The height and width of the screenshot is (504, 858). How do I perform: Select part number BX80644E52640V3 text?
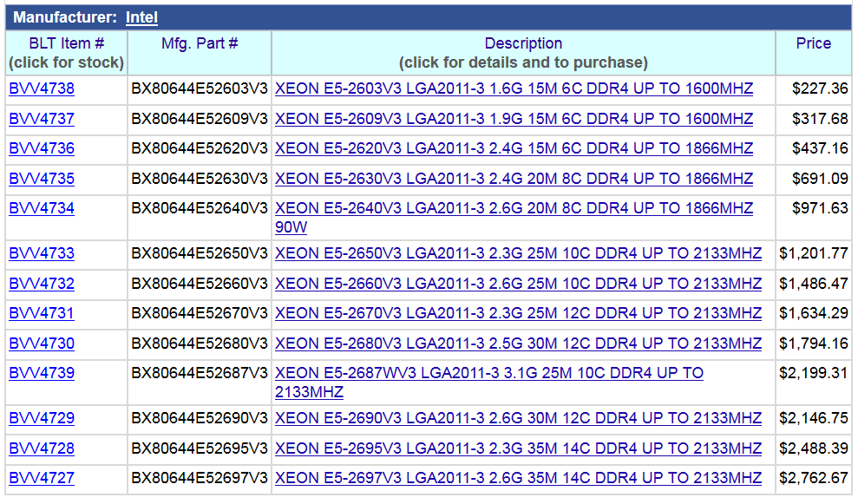pos(200,208)
